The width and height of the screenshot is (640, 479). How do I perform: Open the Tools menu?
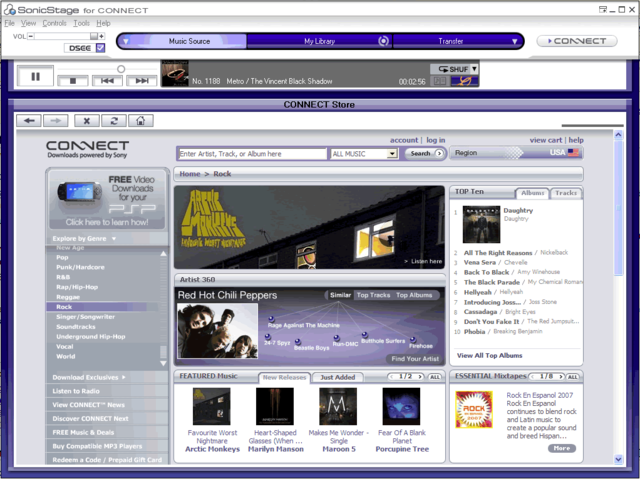[81, 23]
